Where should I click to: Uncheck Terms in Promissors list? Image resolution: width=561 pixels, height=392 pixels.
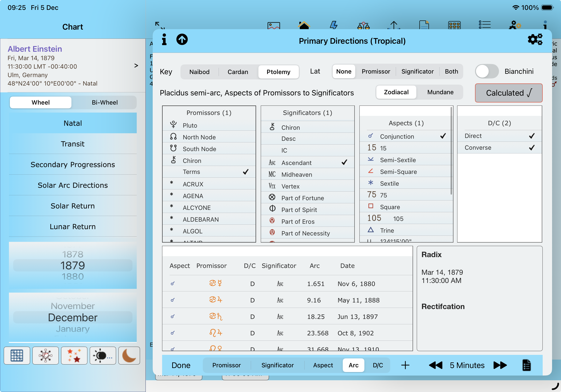click(x=209, y=172)
